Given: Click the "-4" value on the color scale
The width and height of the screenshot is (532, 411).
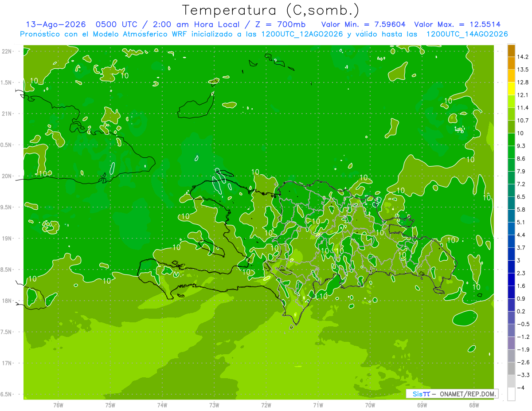Looking at the screenshot, I should click(x=520, y=388).
